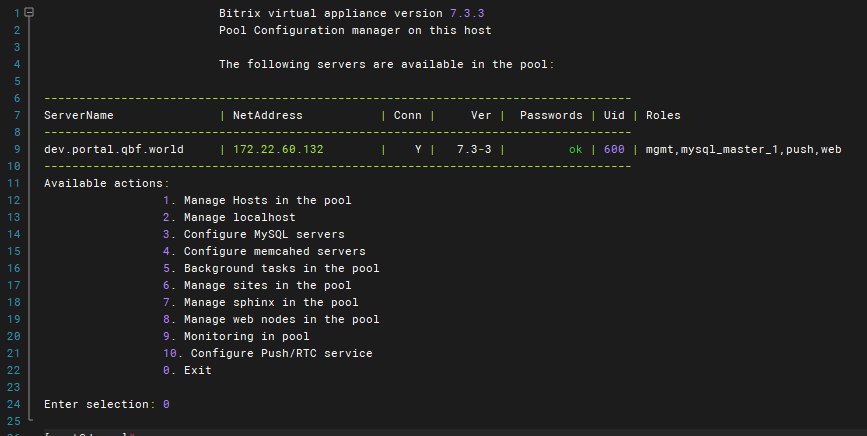867x436 pixels.
Task: Click '8. Manage web nodes in the pool'
Action: (271, 319)
